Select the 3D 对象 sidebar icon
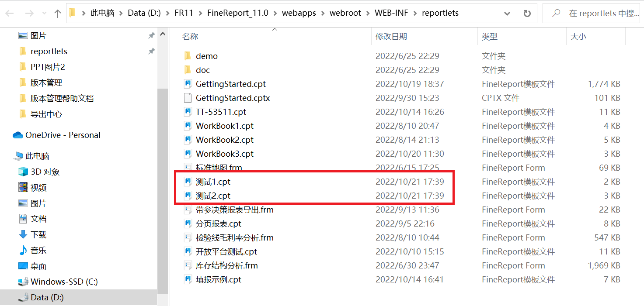The image size is (644, 306). click(x=23, y=172)
